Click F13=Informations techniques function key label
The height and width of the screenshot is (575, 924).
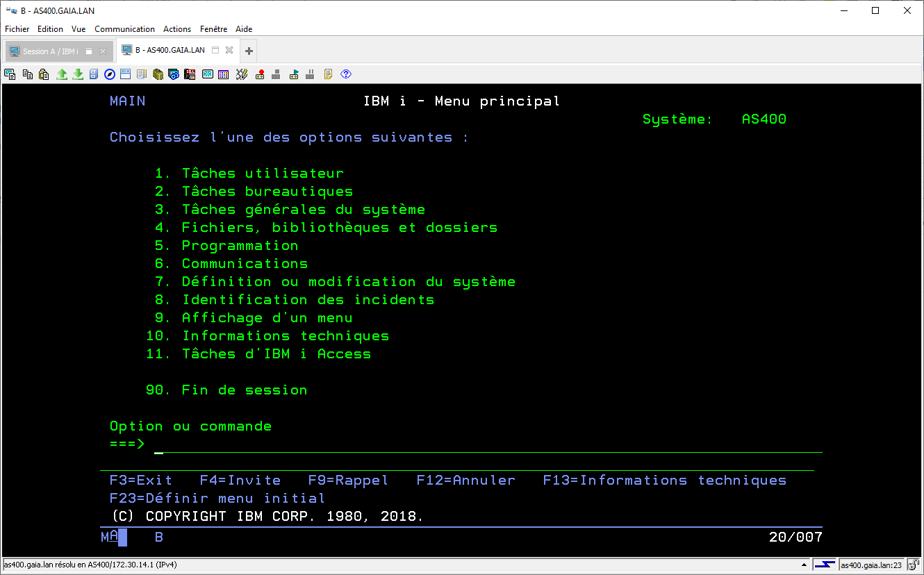pos(665,481)
